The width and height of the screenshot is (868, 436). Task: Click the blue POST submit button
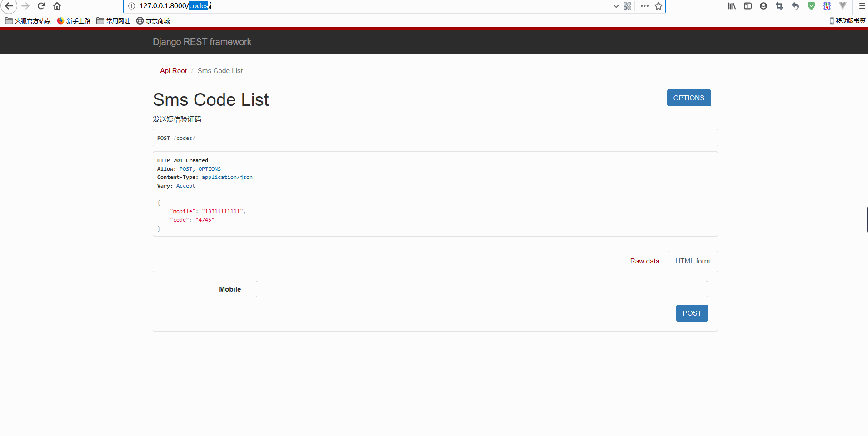tap(692, 313)
